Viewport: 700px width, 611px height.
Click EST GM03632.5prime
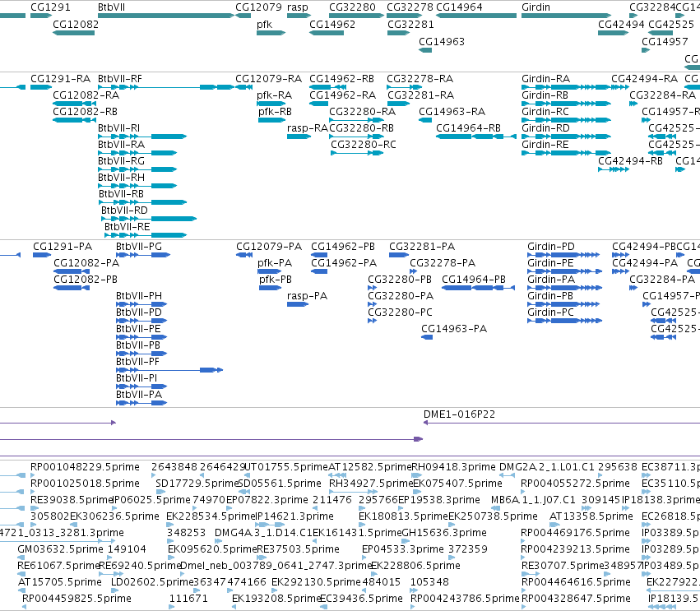(x=60, y=549)
